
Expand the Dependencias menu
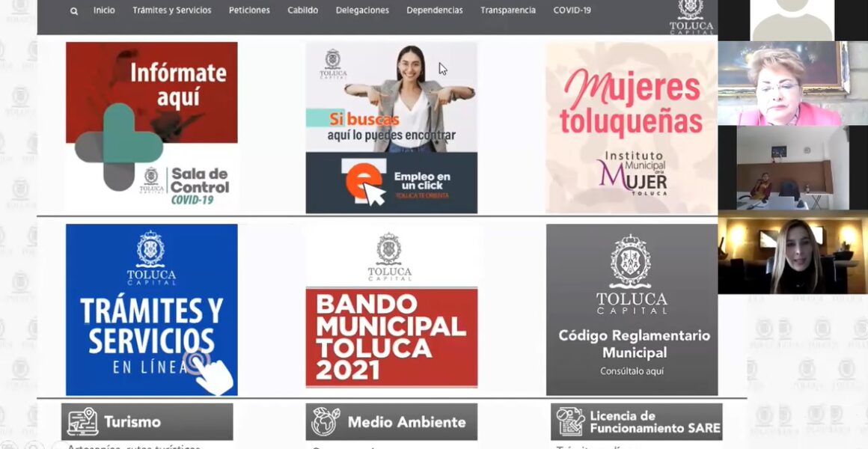[x=435, y=10]
